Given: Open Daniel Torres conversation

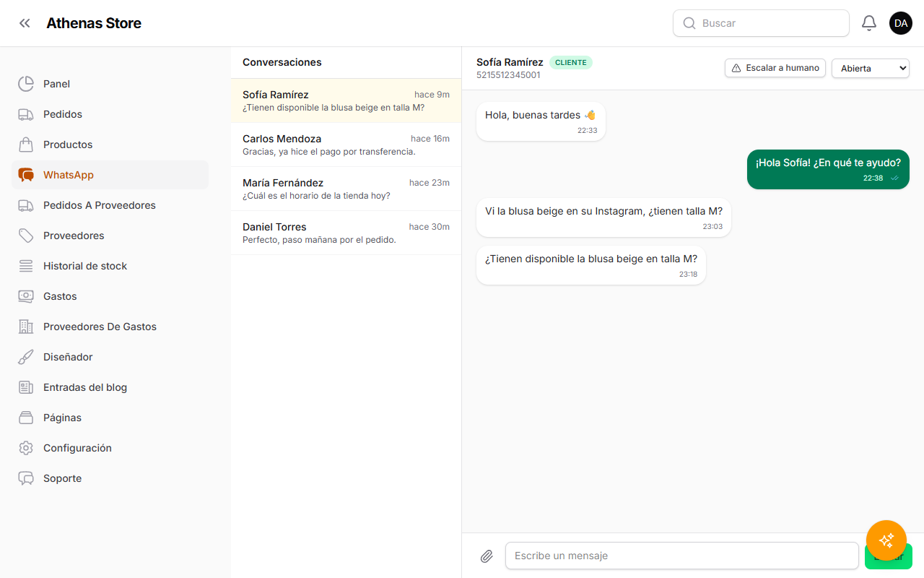Looking at the screenshot, I should pyautogui.click(x=346, y=233).
